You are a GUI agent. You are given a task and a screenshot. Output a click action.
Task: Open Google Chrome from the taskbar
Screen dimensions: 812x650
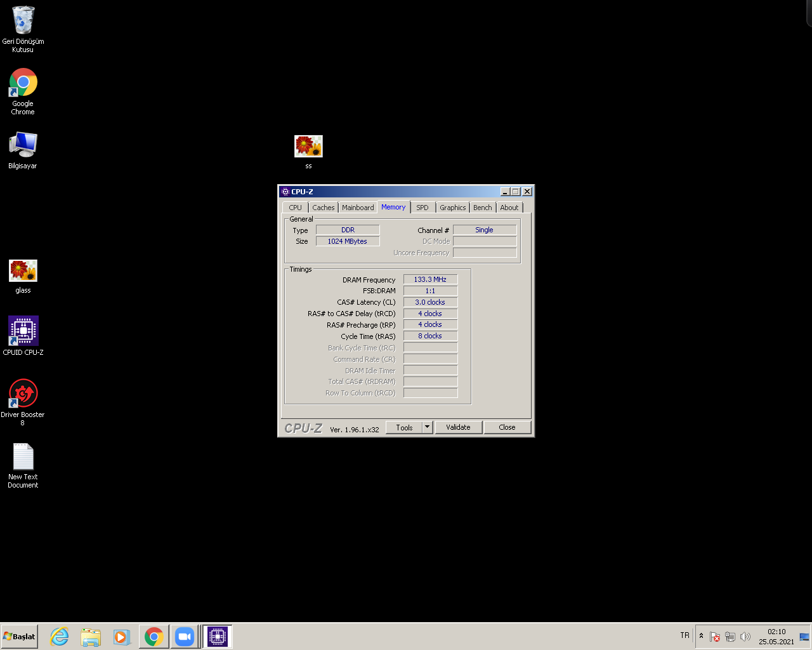[154, 637]
